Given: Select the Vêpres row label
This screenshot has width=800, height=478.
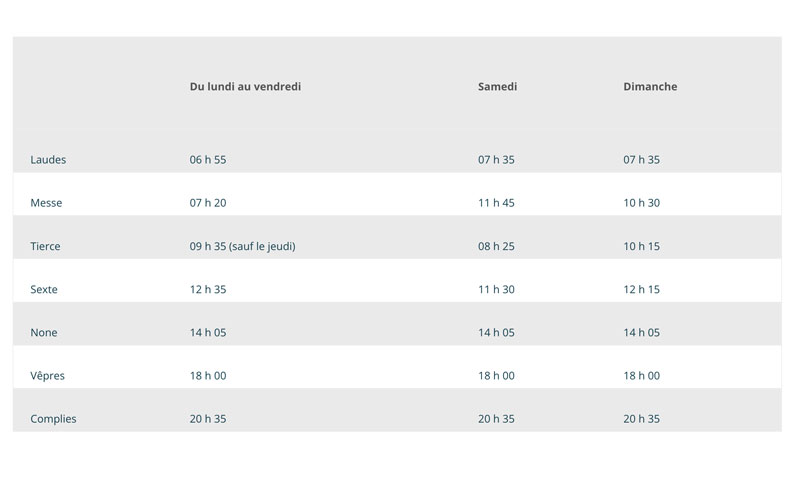Looking at the screenshot, I should click(x=47, y=376).
